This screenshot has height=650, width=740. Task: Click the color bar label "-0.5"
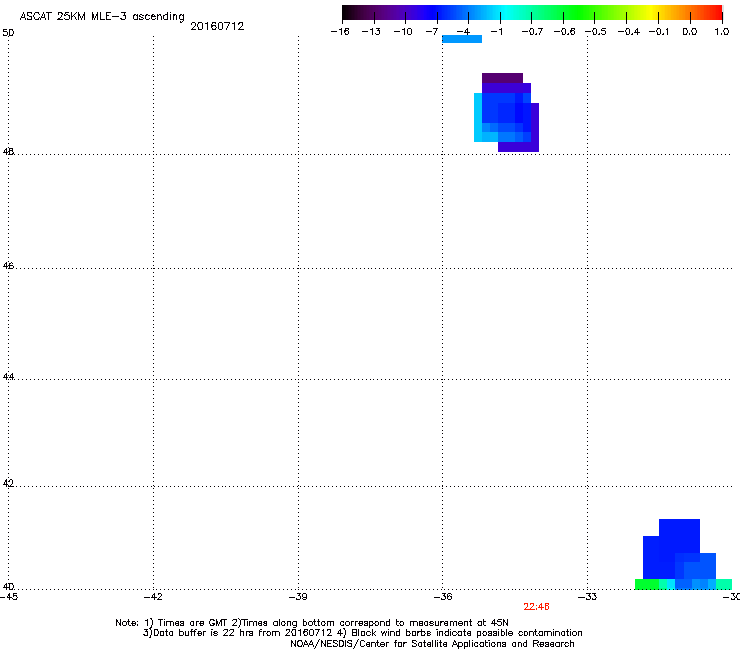point(596,32)
